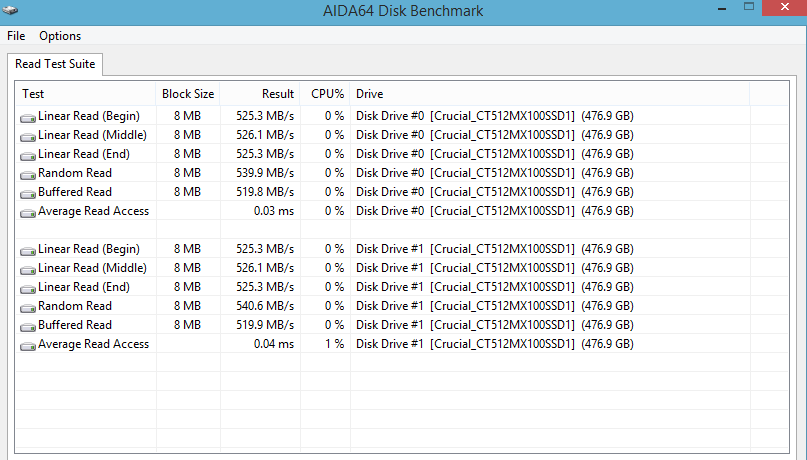The height and width of the screenshot is (460, 807).
Task: Click drive icon for Disk #0 Linear Read (Middle)
Action: (x=28, y=136)
